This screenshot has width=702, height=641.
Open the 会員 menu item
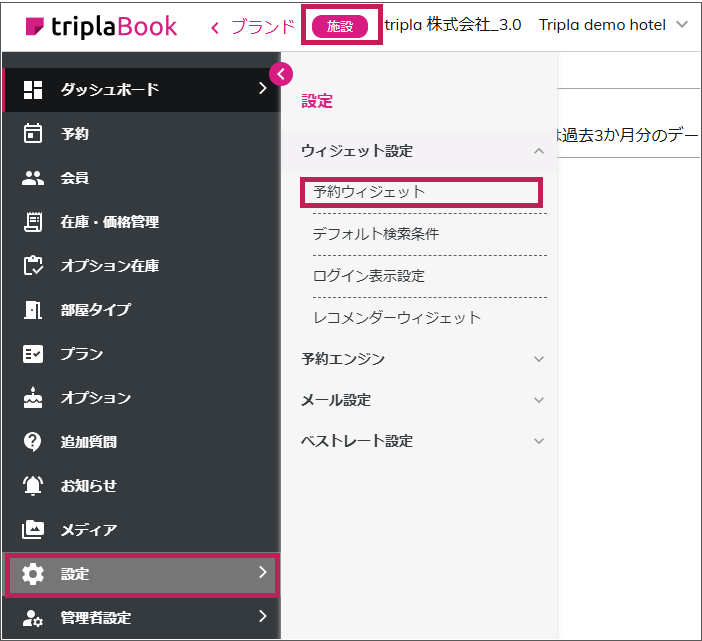tap(141, 178)
